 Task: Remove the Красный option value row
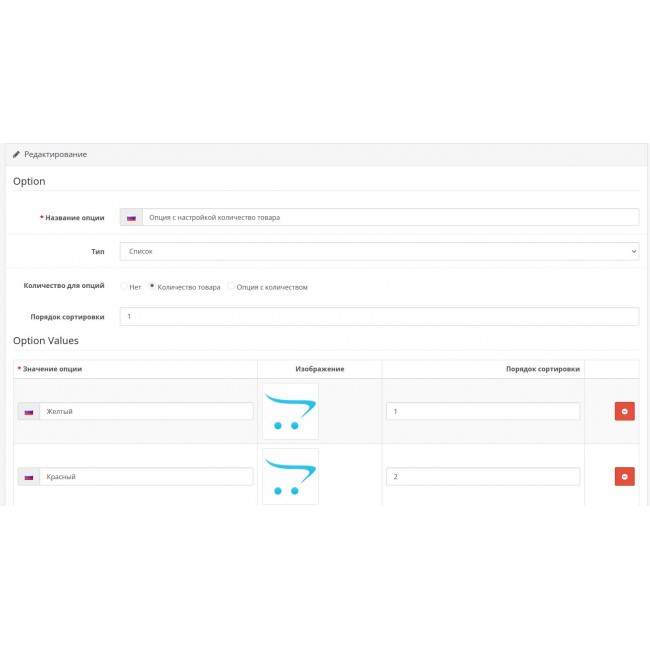(624, 477)
